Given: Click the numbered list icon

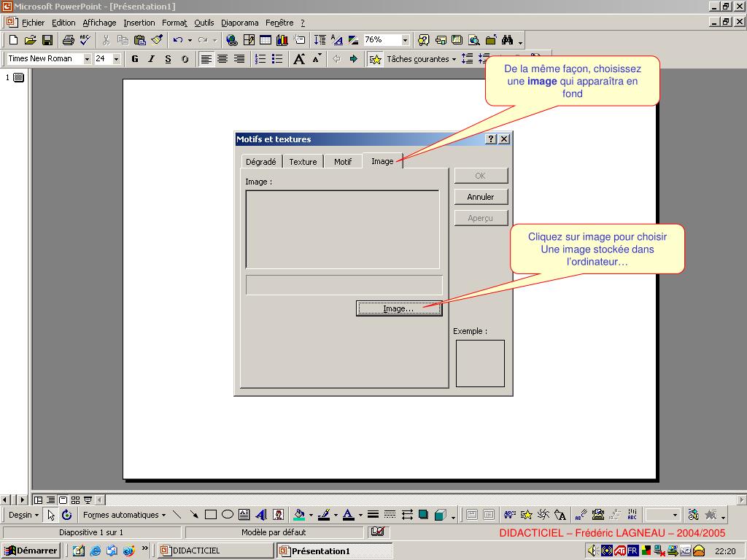Looking at the screenshot, I should [260, 59].
